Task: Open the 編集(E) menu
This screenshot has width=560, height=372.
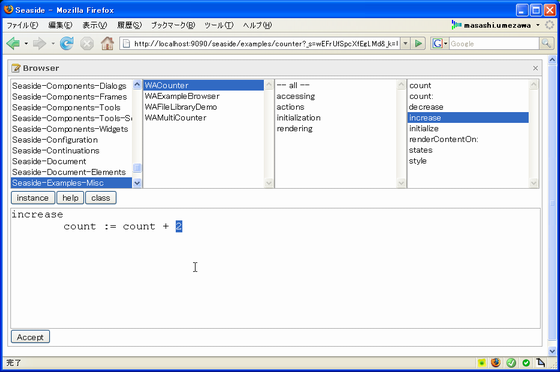Action: point(60,25)
